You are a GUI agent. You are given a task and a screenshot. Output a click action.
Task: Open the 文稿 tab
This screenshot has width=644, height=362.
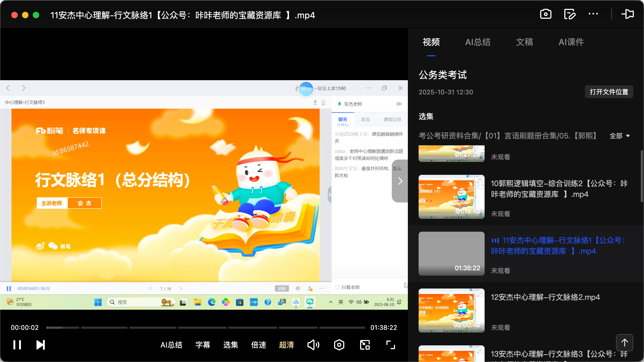(524, 42)
